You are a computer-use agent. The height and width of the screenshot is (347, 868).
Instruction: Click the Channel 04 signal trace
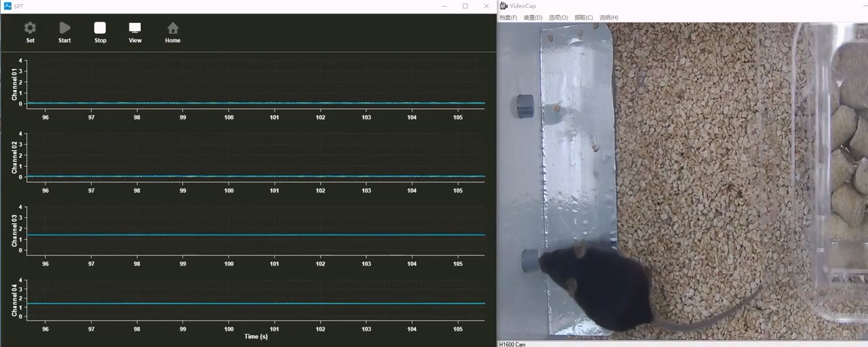[256, 303]
